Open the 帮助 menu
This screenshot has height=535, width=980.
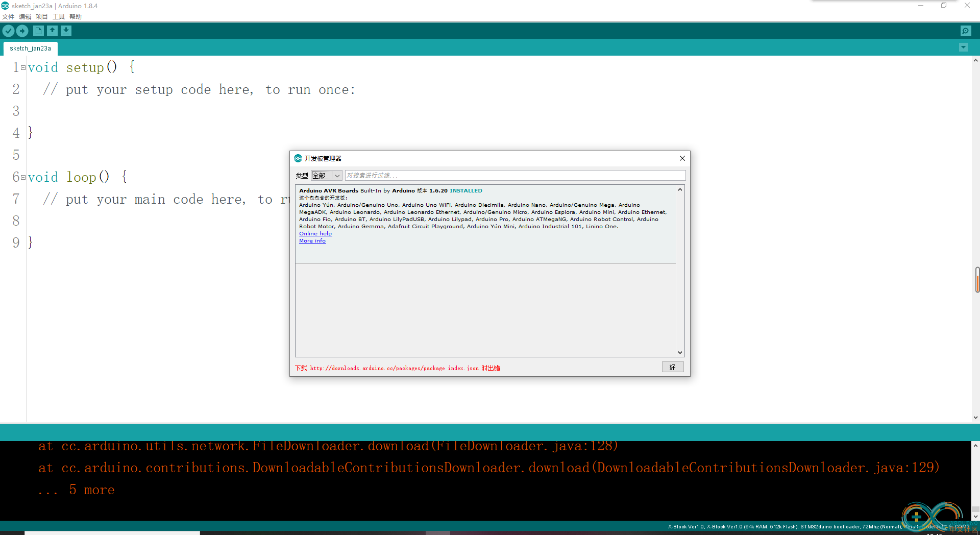76,16
